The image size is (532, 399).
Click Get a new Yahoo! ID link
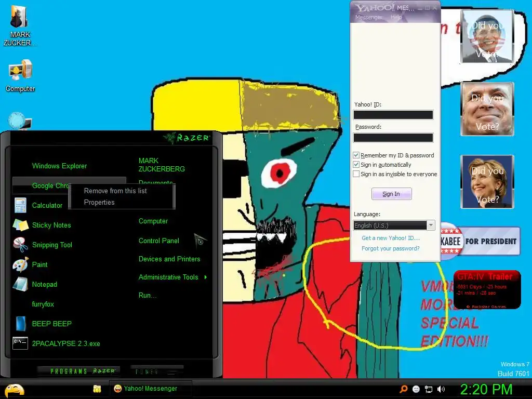pos(391,238)
